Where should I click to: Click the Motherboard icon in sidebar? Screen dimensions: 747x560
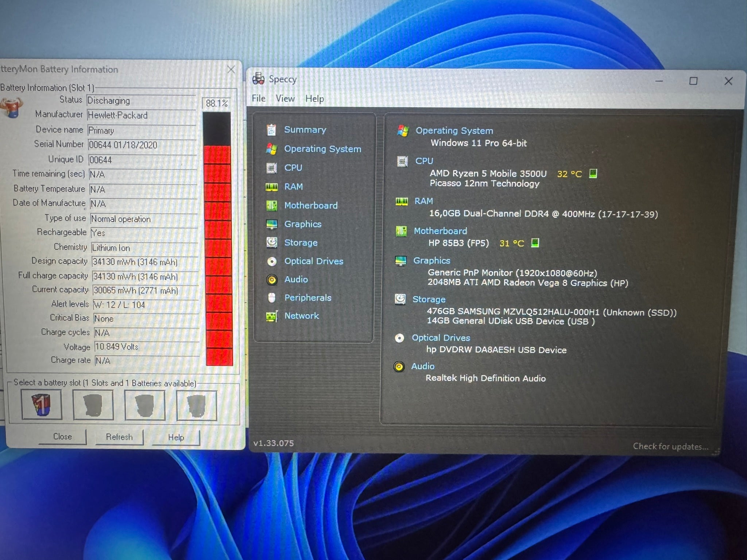[271, 205]
